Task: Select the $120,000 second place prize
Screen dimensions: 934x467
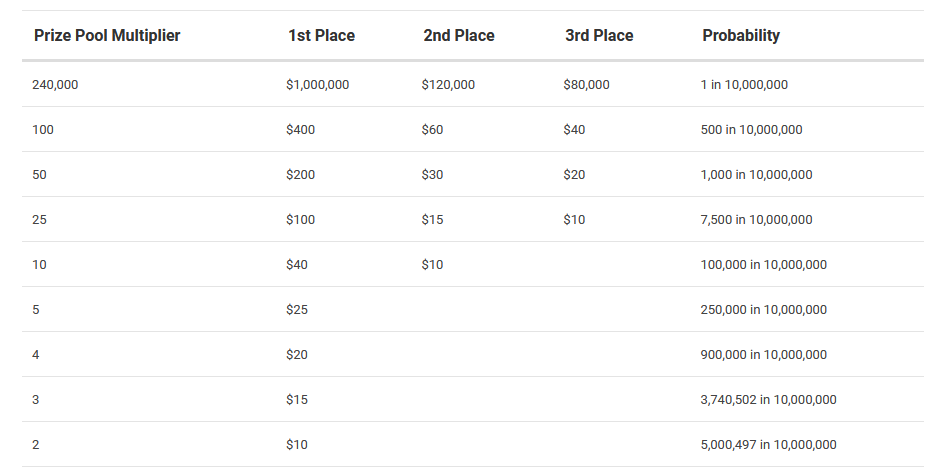Action: click(x=449, y=85)
